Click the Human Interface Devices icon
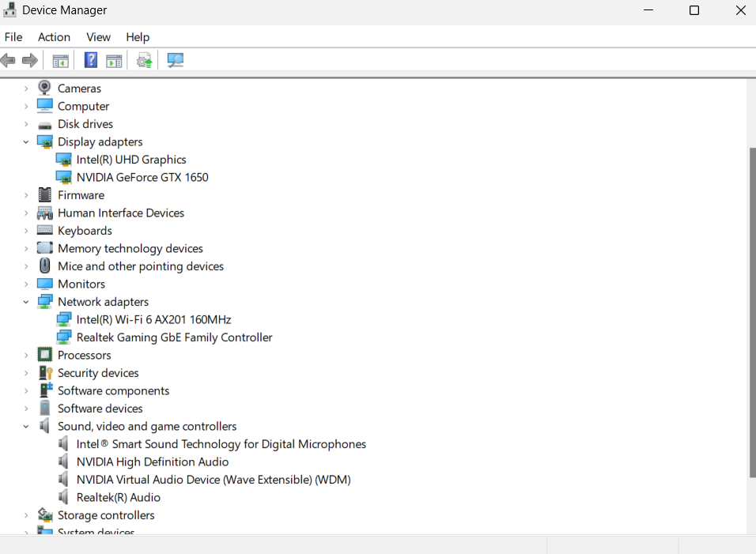Screen dimensions: 756x554 click(45, 213)
